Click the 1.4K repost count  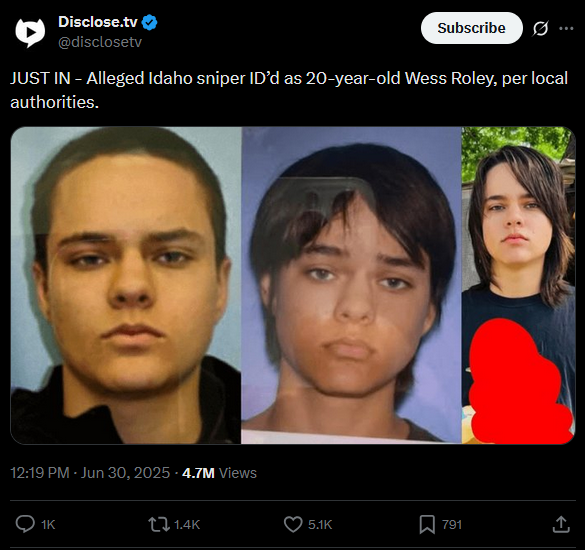(187, 525)
